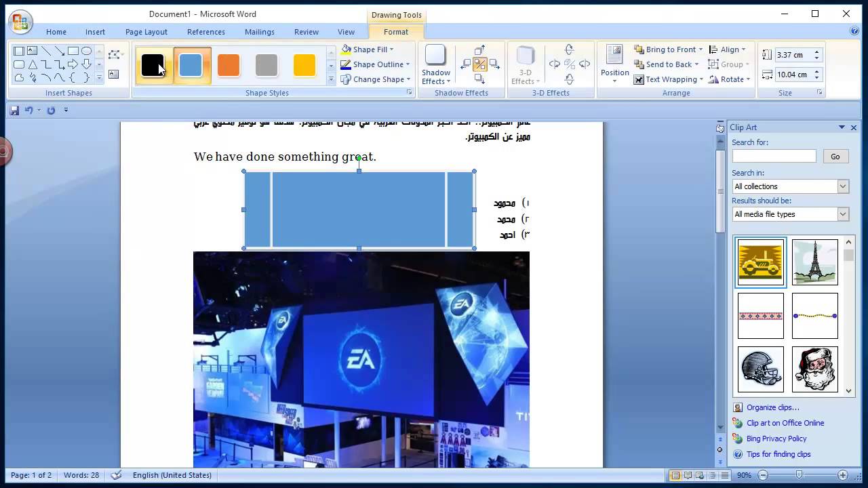Viewport: 868px width, 488px height.
Task: Click the Go button in Clip Art
Action: [835, 157]
